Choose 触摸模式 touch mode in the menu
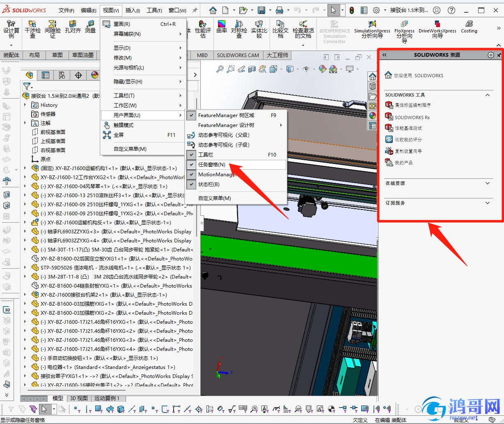504x424 pixels. pos(143,125)
